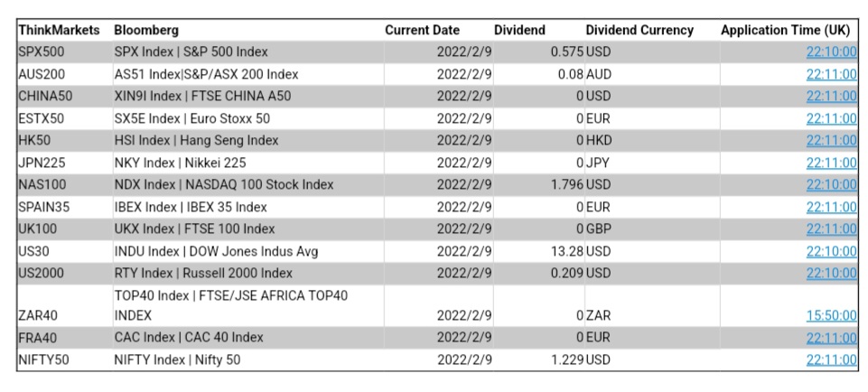868x392 pixels.
Task: Select the ThinkMarkets column header
Action: tap(59, 30)
